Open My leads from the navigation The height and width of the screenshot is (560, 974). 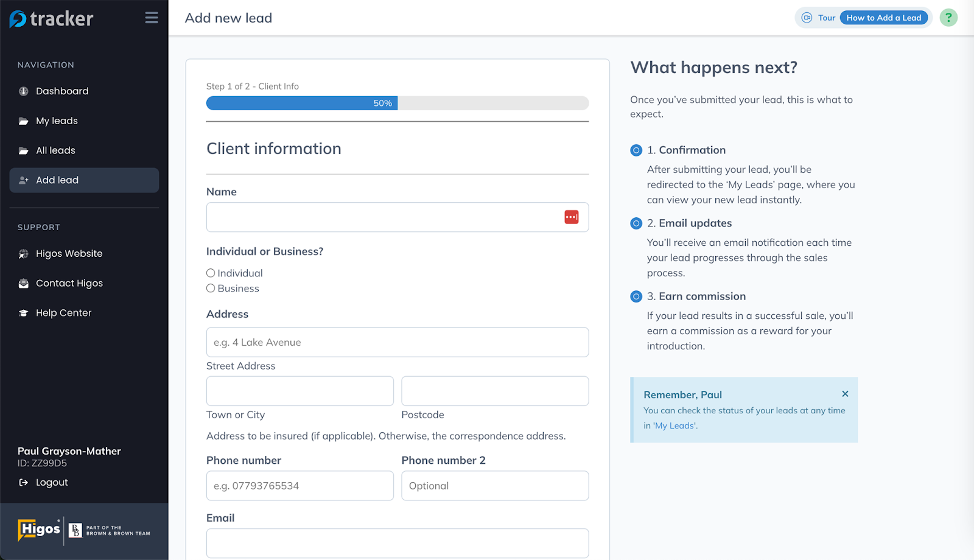(56, 121)
